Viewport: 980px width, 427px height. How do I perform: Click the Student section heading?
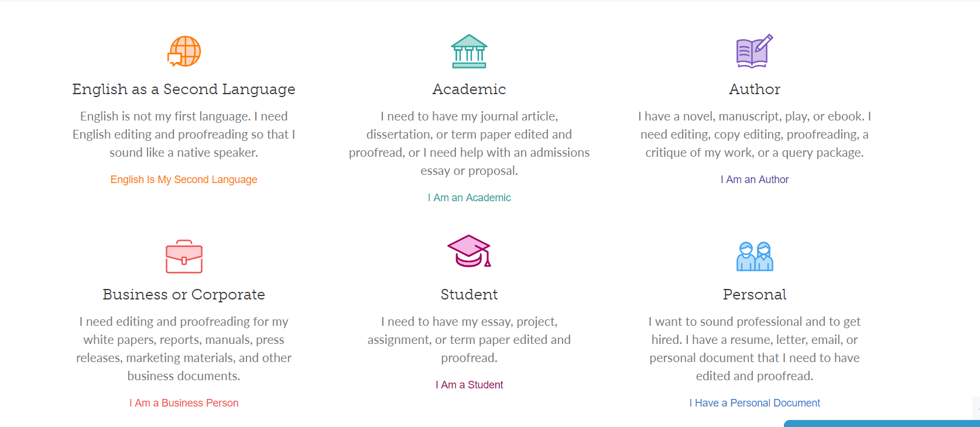pyautogui.click(x=469, y=295)
